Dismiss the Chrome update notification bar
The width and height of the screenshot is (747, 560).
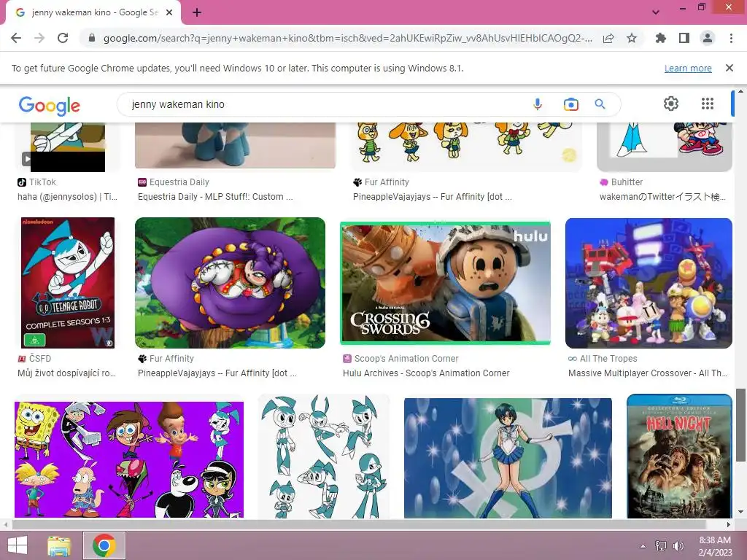[x=729, y=68]
